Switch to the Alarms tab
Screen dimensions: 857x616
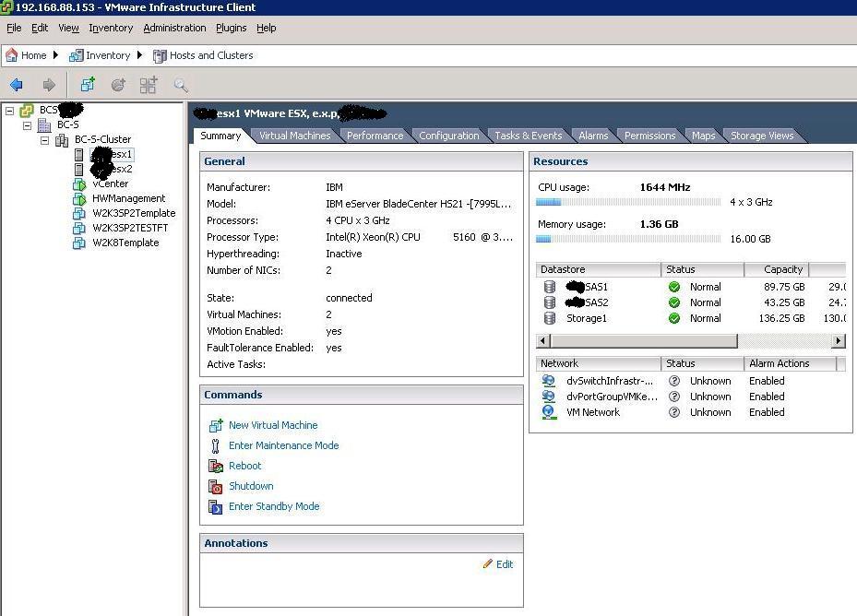pos(593,136)
